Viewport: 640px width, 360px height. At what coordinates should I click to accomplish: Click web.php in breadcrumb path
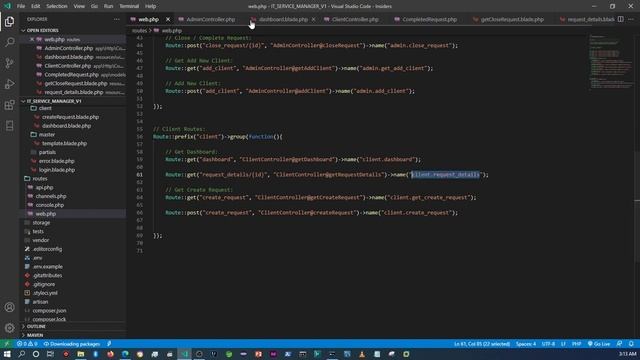click(171, 30)
